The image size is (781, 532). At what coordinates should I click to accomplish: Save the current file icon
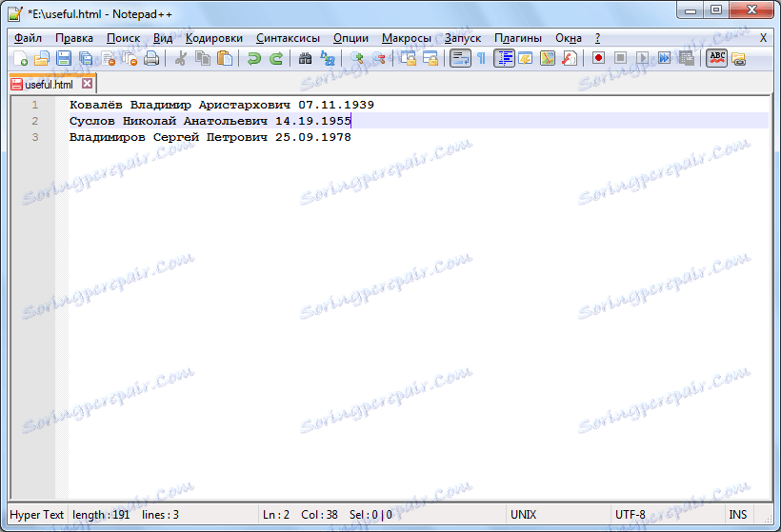coord(64,59)
